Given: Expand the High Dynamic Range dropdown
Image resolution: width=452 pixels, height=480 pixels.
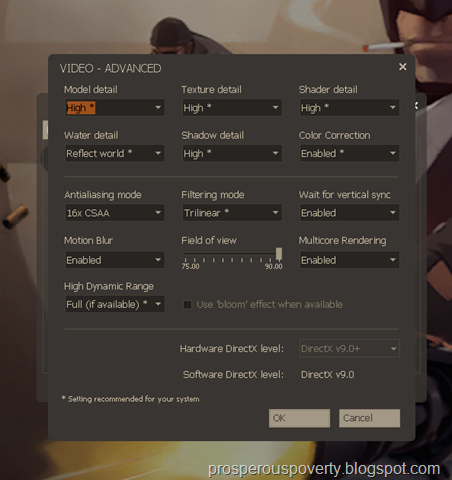Looking at the screenshot, I should [x=115, y=304].
